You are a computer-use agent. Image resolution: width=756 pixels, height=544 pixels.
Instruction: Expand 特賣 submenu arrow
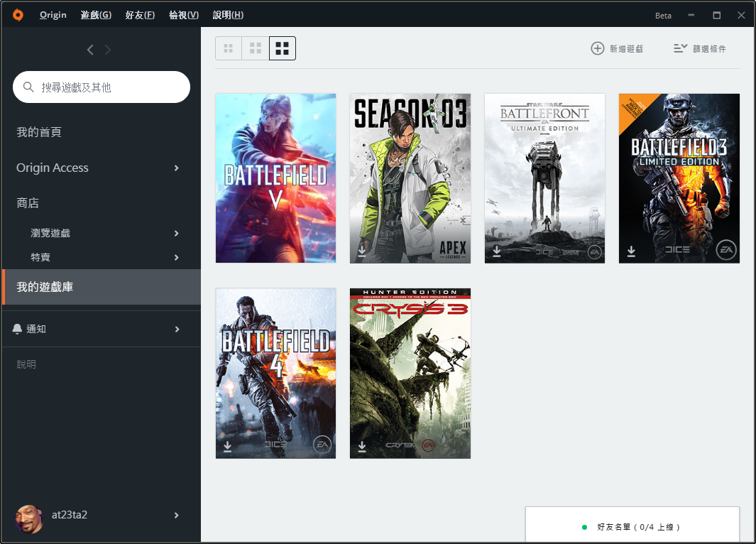tap(177, 258)
